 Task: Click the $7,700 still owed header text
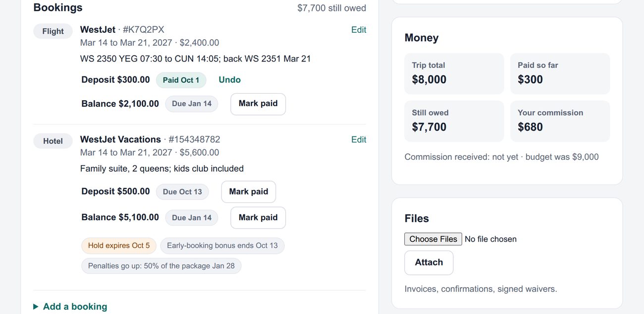332,8
